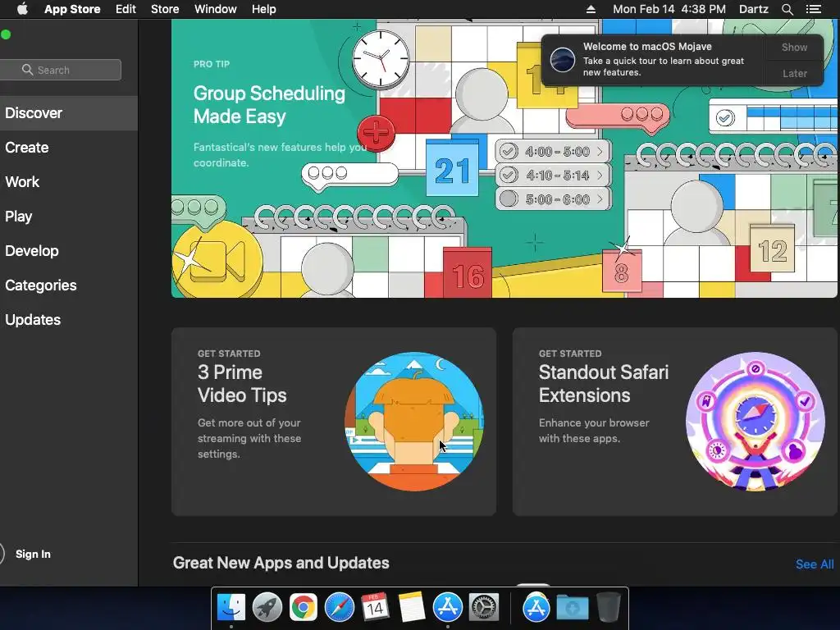Image resolution: width=840 pixels, height=630 pixels.
Task: Click the macOS Mojave notification icon
Action: (563, 59)
